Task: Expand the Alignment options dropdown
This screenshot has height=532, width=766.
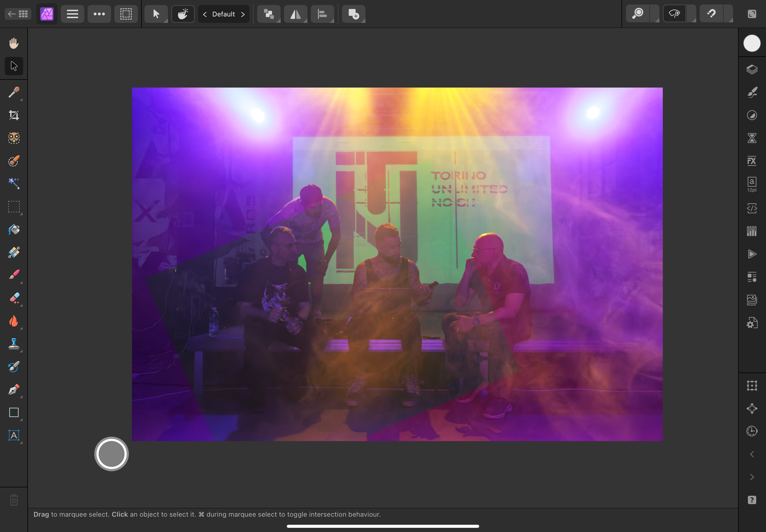Action: click(x=322, y=14)
